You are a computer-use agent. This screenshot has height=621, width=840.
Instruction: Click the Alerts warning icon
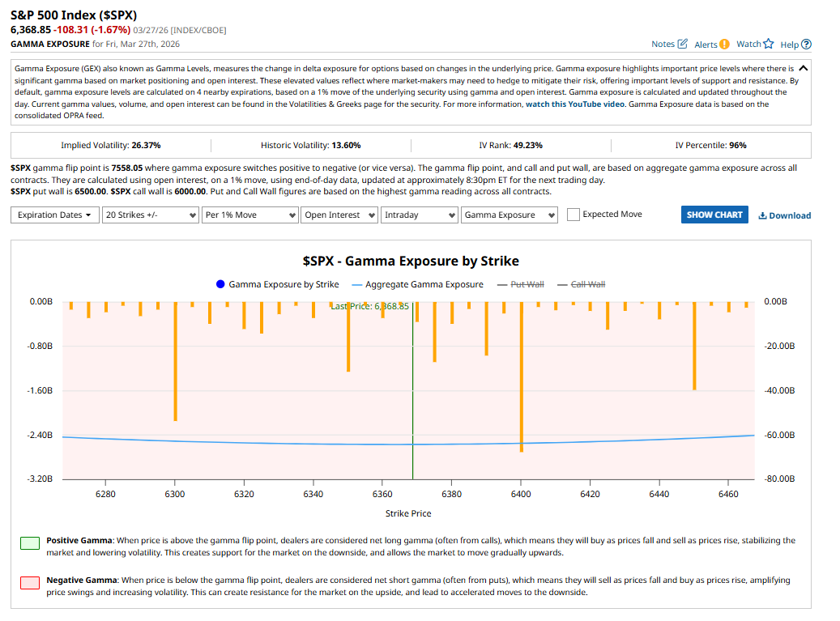(724, 44)
